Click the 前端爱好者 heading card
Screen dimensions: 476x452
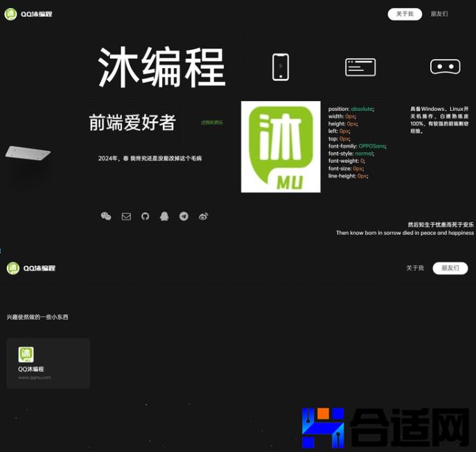click(x=132, y=123)
